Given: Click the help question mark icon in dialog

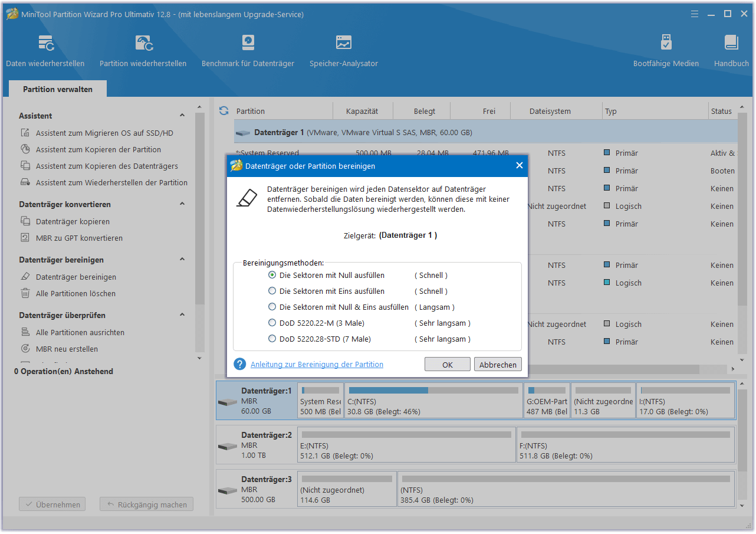Looking at the screenshot, I should [x=239, y=364].
